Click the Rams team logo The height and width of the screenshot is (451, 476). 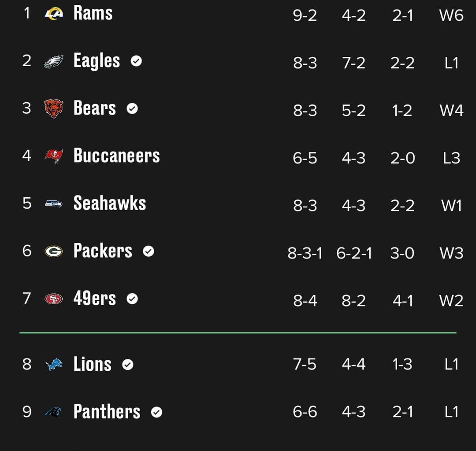point(54,13)
